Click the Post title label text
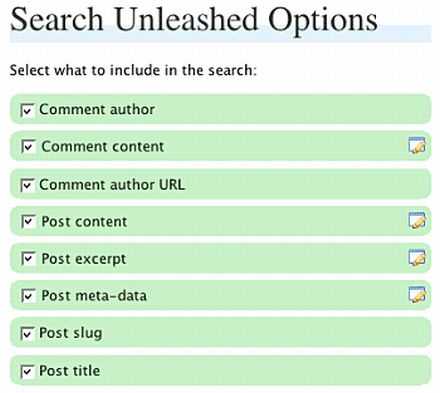The image size is (440, 393). click(70, 370)
